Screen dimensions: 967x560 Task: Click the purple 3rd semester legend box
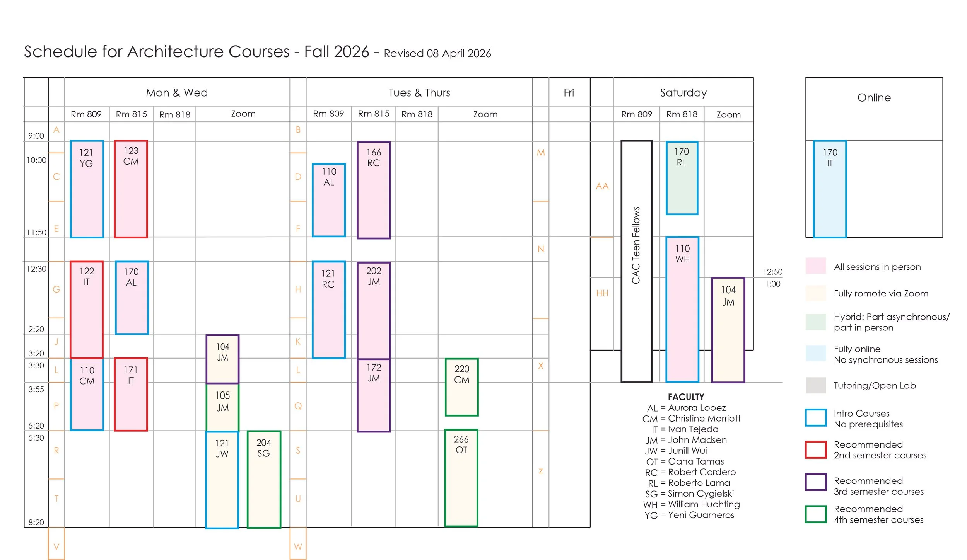(x=815, y=482)
